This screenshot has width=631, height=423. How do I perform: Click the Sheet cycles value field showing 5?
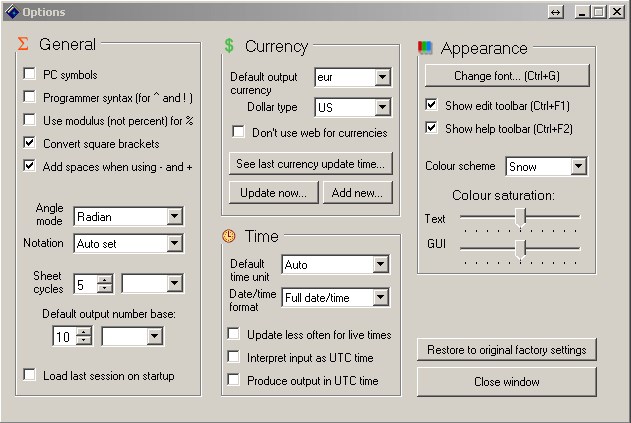click(86, 284)
